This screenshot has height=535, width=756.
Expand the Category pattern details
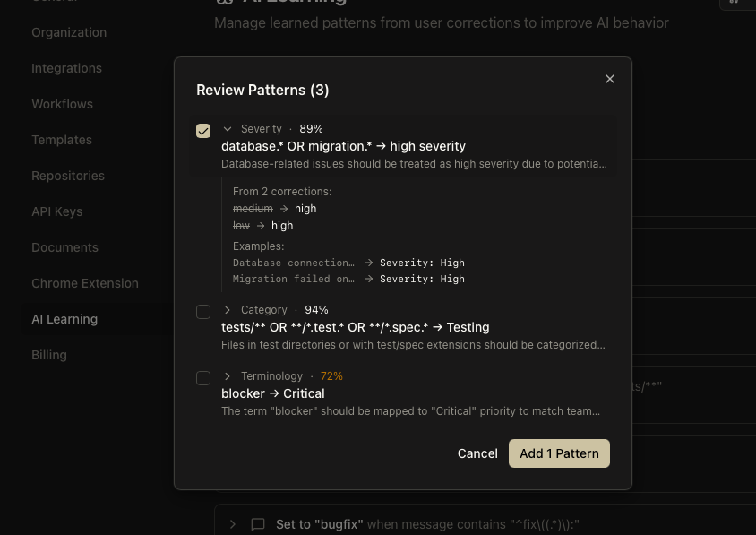point(228,309)
